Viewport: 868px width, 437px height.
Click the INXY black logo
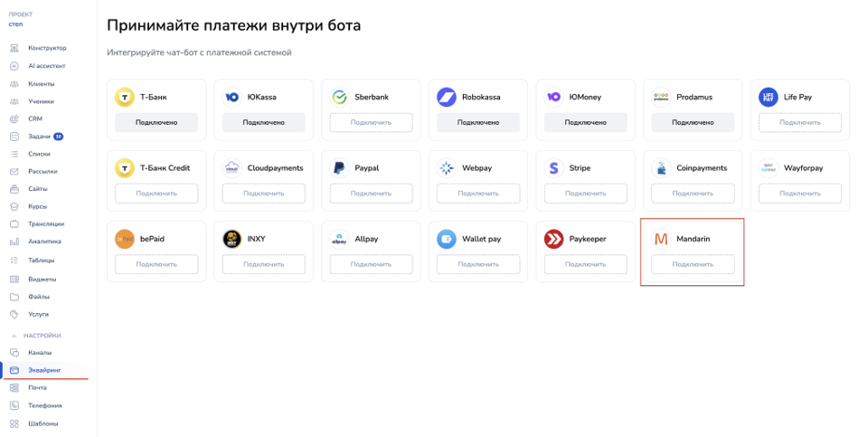pos(232,239)
